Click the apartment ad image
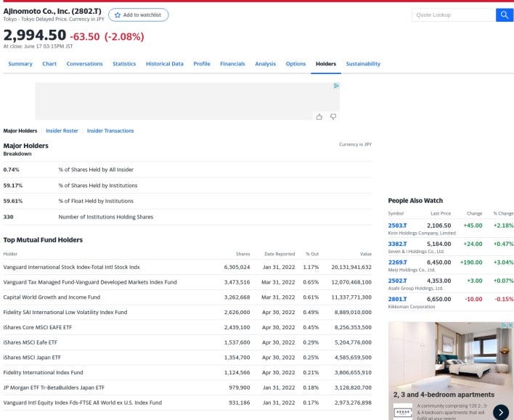This screenshot has width=514, height=420. [x=451, y=354]
